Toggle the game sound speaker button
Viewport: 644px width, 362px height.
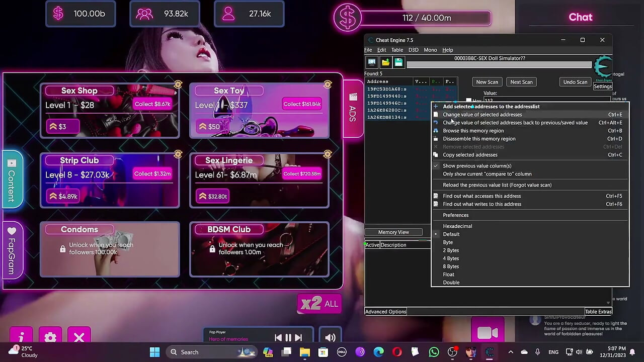click(x=330, y=338)
